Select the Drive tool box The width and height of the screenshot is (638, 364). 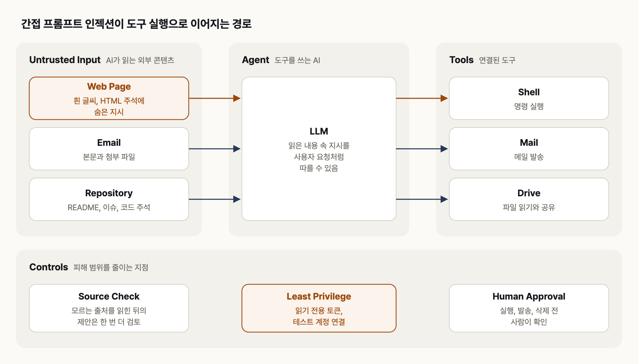click(x=529, y=199)
